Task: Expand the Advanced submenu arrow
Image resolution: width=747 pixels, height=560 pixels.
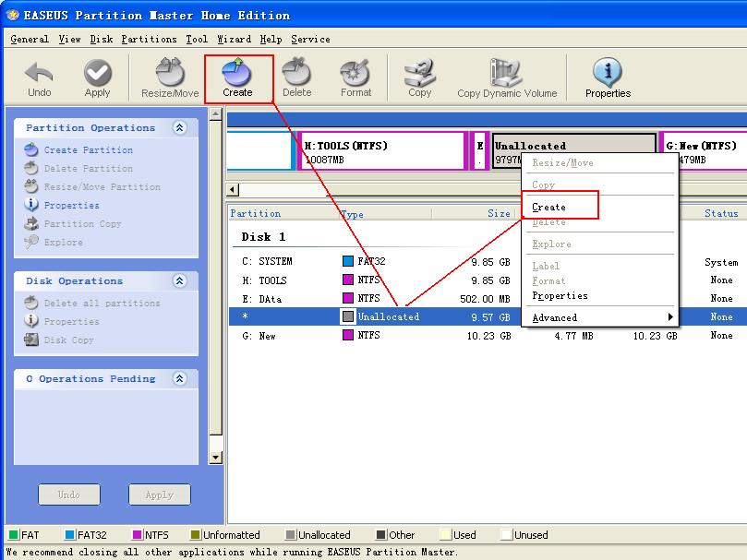Action: pos(669,317)
